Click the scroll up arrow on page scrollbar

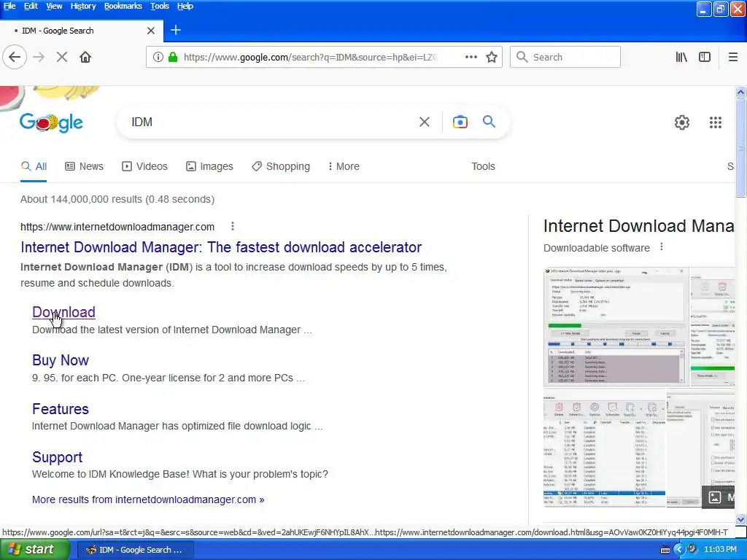(741, 92)
